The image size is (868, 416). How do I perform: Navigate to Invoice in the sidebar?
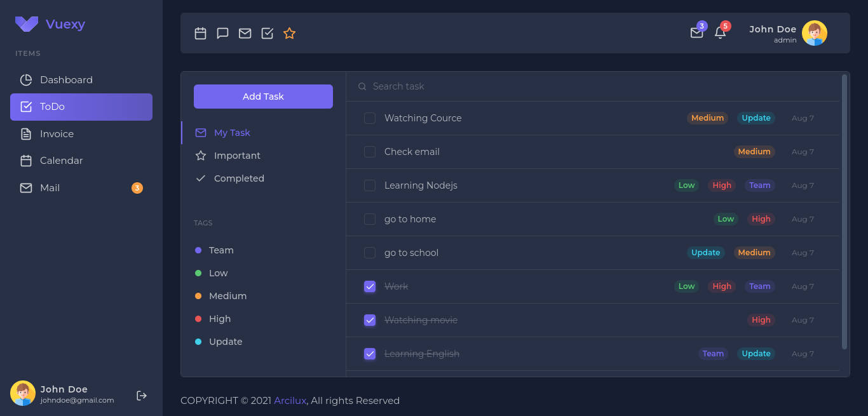click(56, 133)
